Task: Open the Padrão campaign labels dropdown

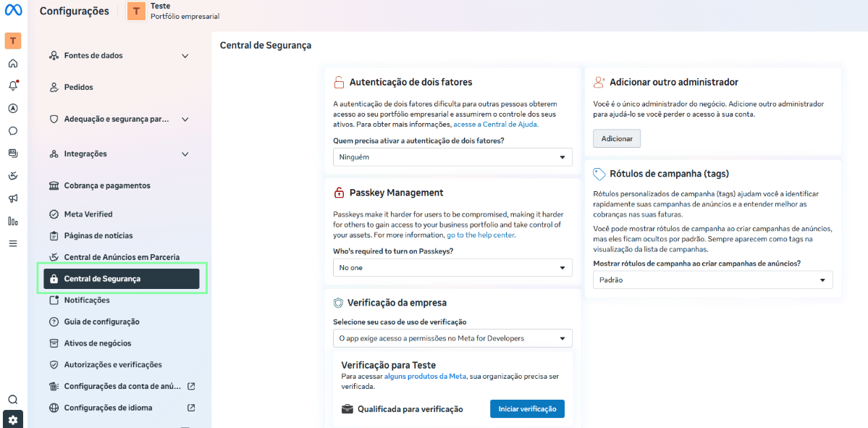Action: [713, 280]
